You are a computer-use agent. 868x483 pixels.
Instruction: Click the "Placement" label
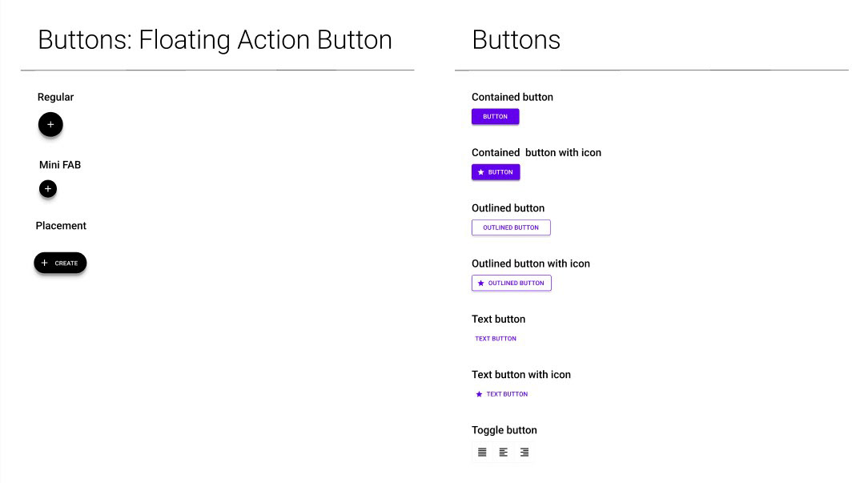pyautogui.click(x=61, y=225)
